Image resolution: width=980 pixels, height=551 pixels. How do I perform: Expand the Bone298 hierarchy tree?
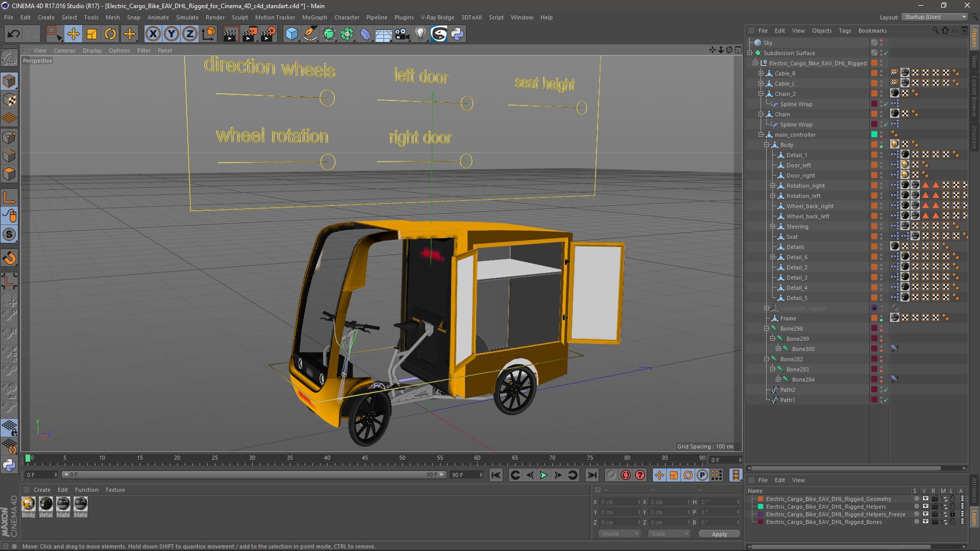(x=767, y=329)
